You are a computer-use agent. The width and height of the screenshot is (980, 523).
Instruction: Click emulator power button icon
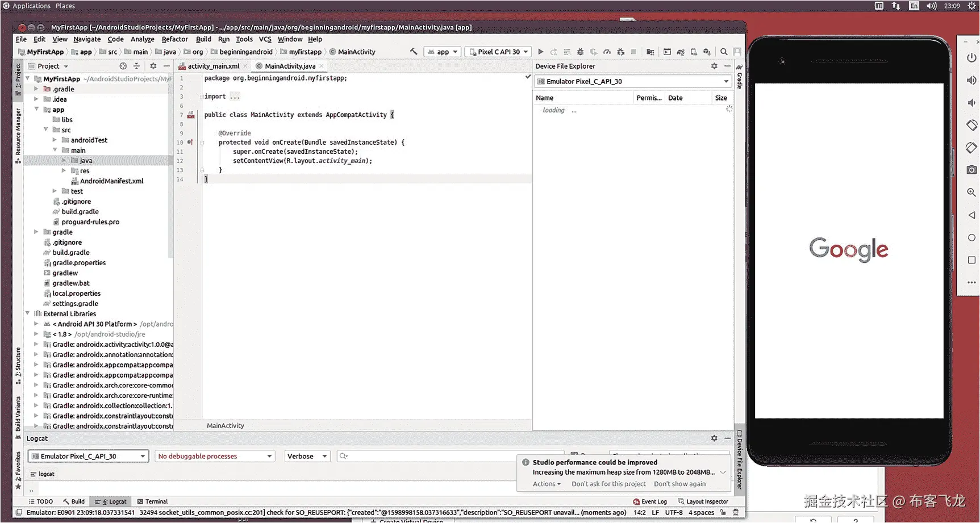click(x=971, y=57)
